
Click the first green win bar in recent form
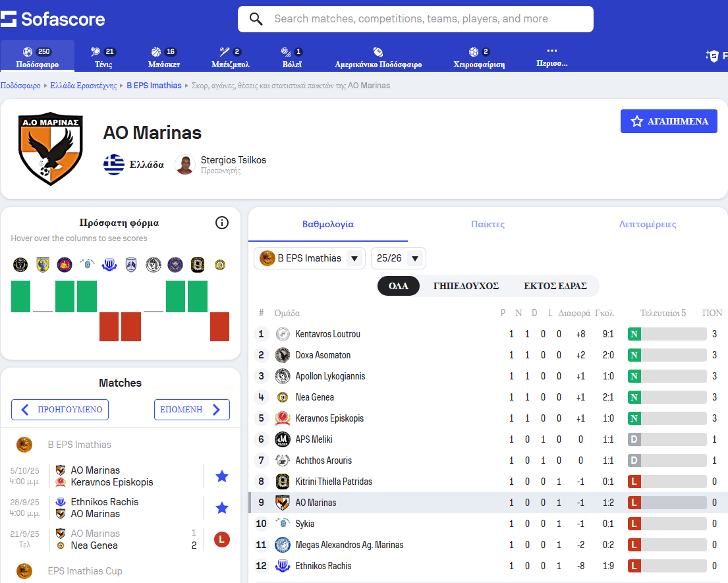coord(20,296)
